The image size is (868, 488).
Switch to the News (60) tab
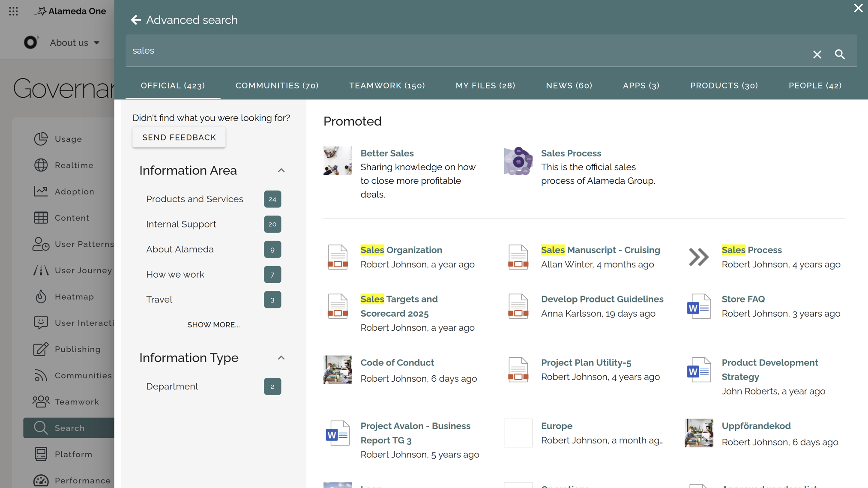[x=569, y=86]
